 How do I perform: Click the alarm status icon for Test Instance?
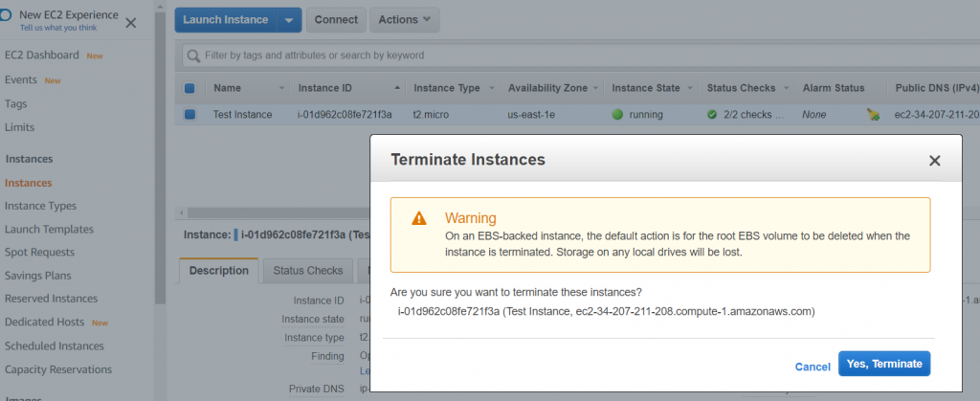[x=872, y=115]
